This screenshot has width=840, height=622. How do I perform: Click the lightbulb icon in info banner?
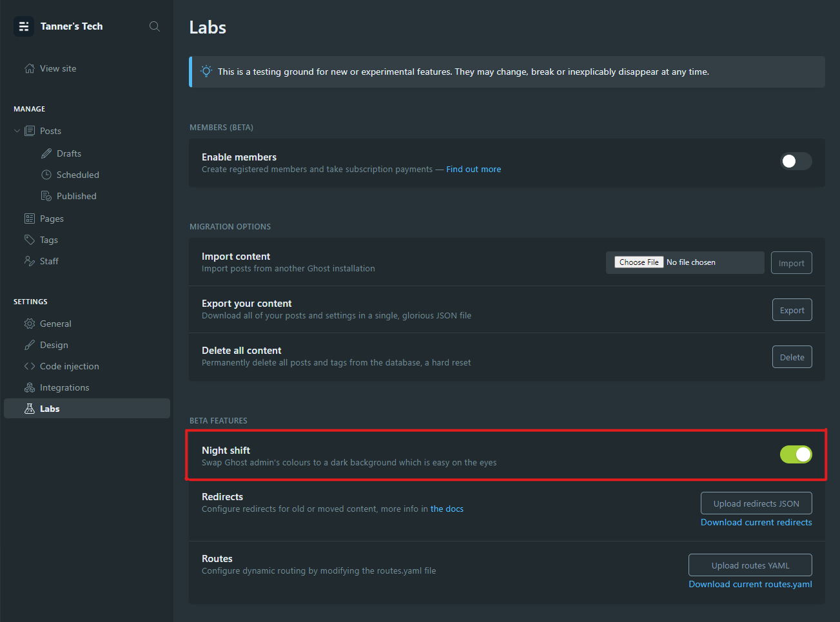pos(206,71)
